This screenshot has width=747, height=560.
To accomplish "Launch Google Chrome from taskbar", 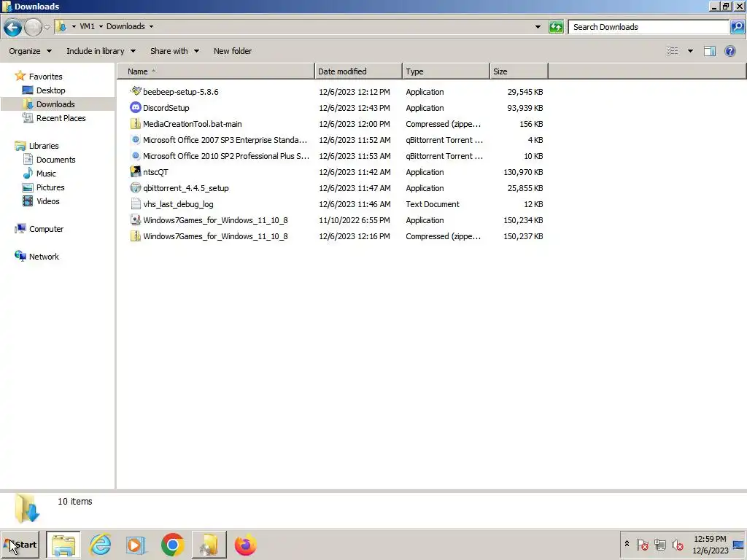I will 172,545.
